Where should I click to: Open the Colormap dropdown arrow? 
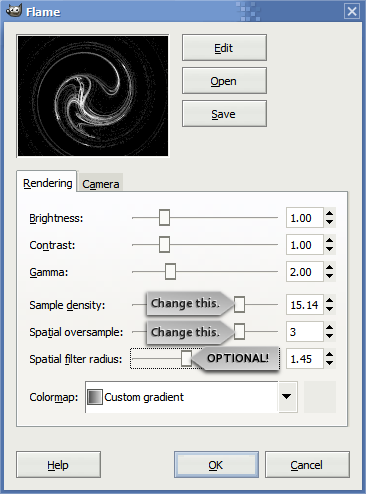coord(286,397)
